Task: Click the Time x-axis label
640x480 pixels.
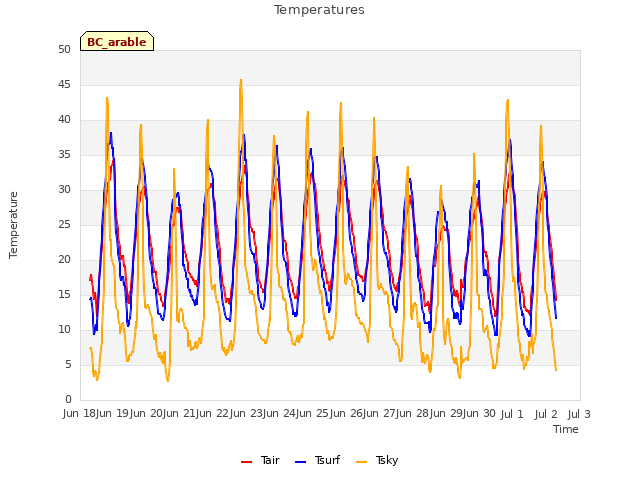Action: coord(566,429)
